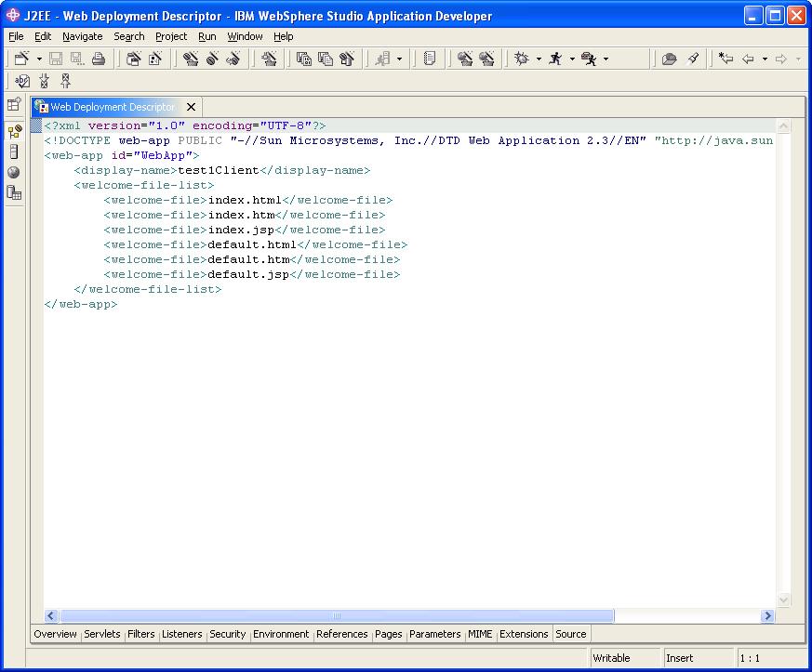Click the second globe-in-basket wizard icon

click(486, 59)
